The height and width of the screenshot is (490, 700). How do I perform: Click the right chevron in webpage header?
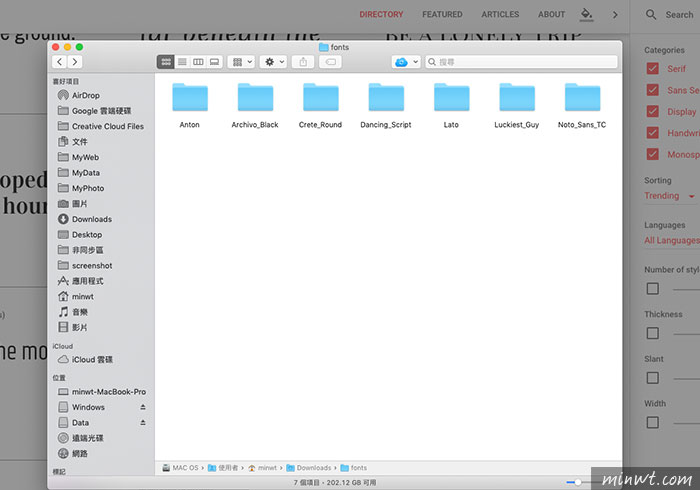(615, 15)
